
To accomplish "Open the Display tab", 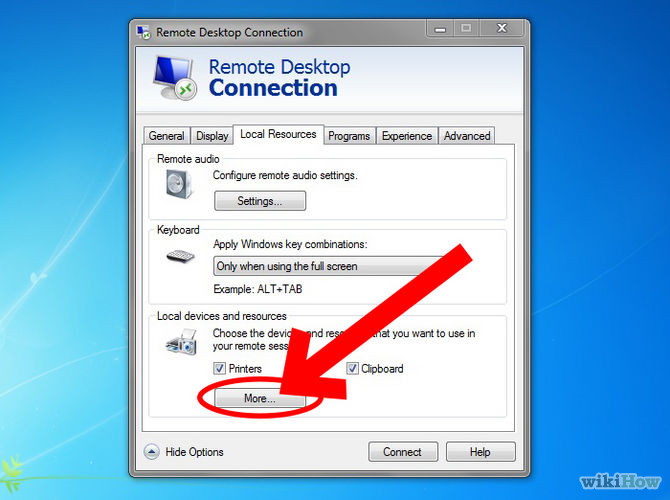I will coord(212,136).
